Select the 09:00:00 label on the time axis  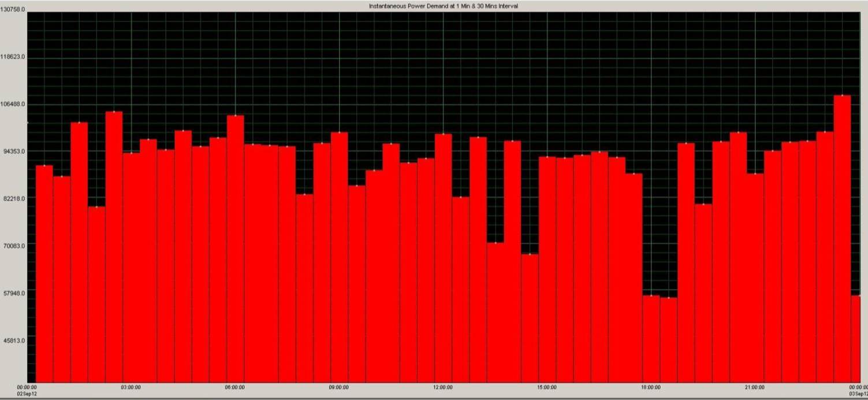[x=339, y=387]
